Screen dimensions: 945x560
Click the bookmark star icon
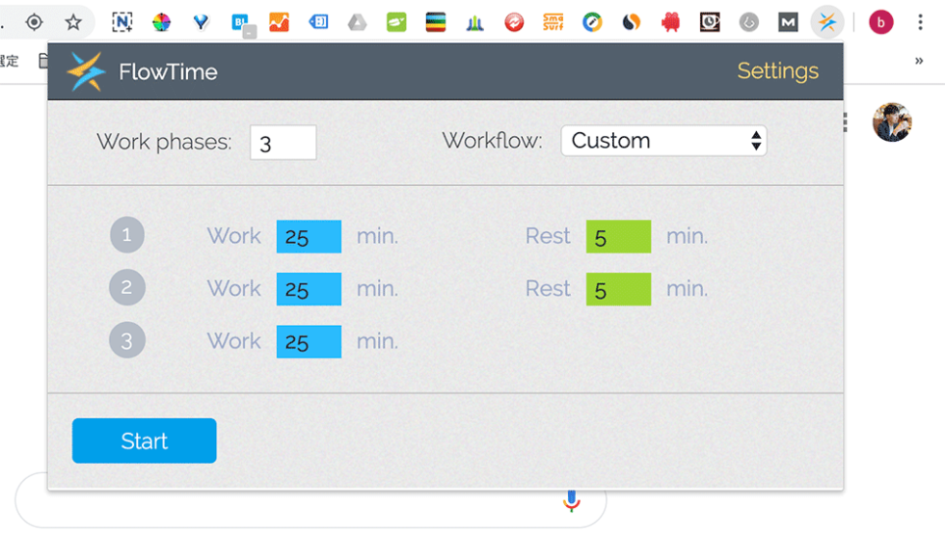coord(73,22)
